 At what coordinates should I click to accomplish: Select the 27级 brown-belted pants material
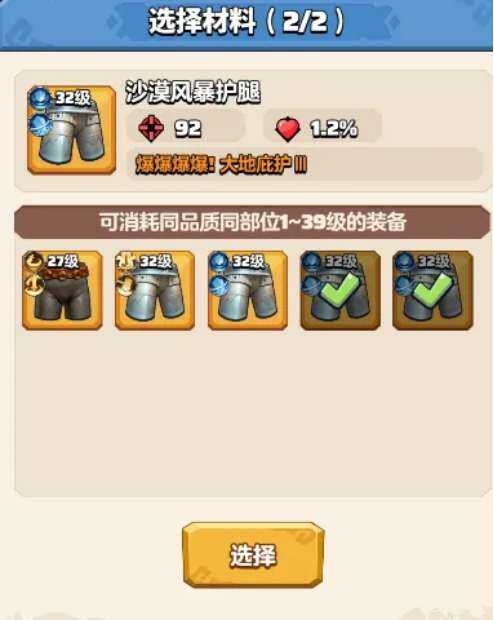62,290
